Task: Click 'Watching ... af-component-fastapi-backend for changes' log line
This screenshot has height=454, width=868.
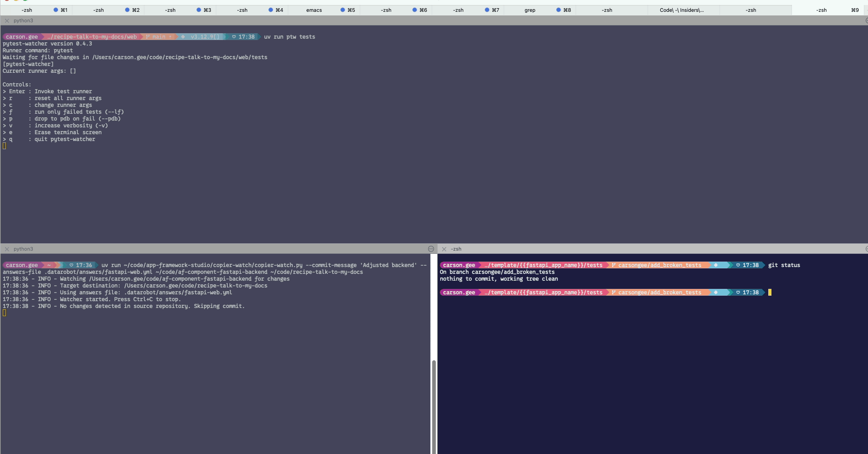Action: click(146, 279)
